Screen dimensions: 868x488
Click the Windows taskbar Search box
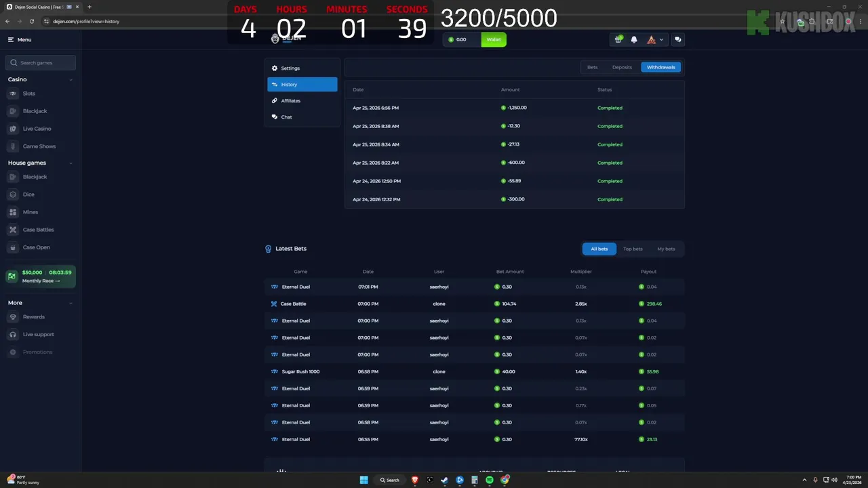pos(391,480)
